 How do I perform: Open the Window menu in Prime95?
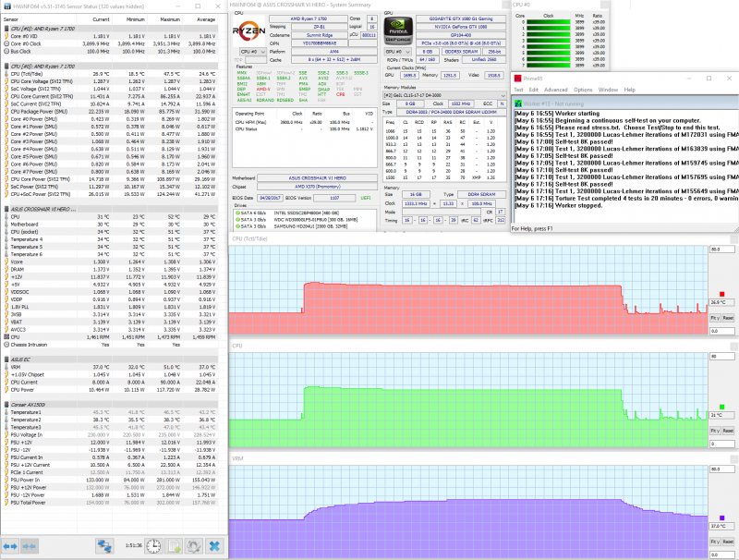pyautogui.click(x=608, y=90)
